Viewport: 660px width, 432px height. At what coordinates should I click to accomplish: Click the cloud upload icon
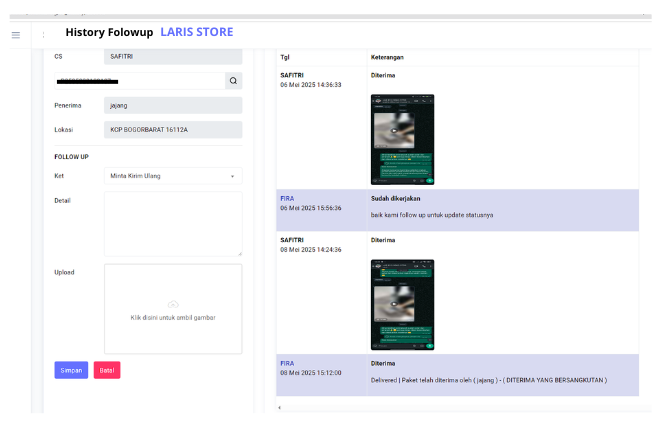click(173, 304)
